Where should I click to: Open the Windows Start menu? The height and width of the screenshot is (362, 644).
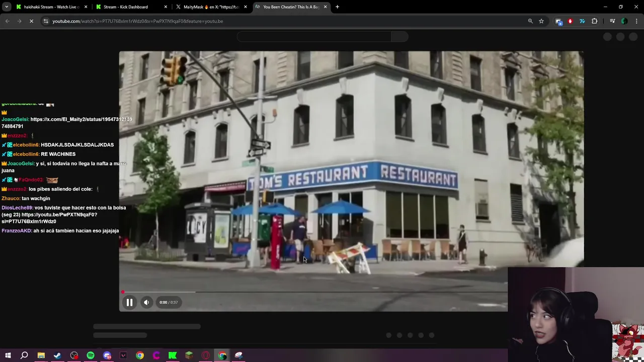[x=8, y=355]
